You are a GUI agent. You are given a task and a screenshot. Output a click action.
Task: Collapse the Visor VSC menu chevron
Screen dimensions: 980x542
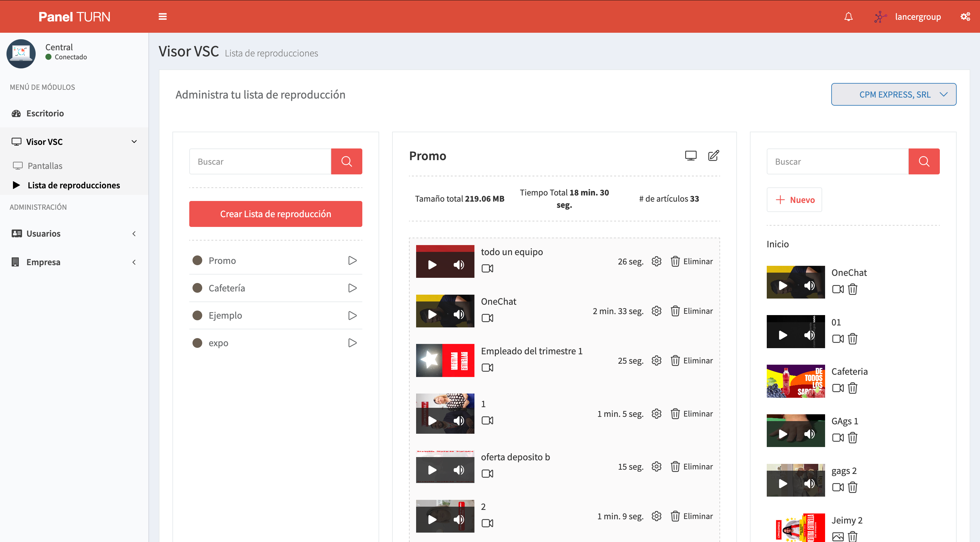click(134, 141)
